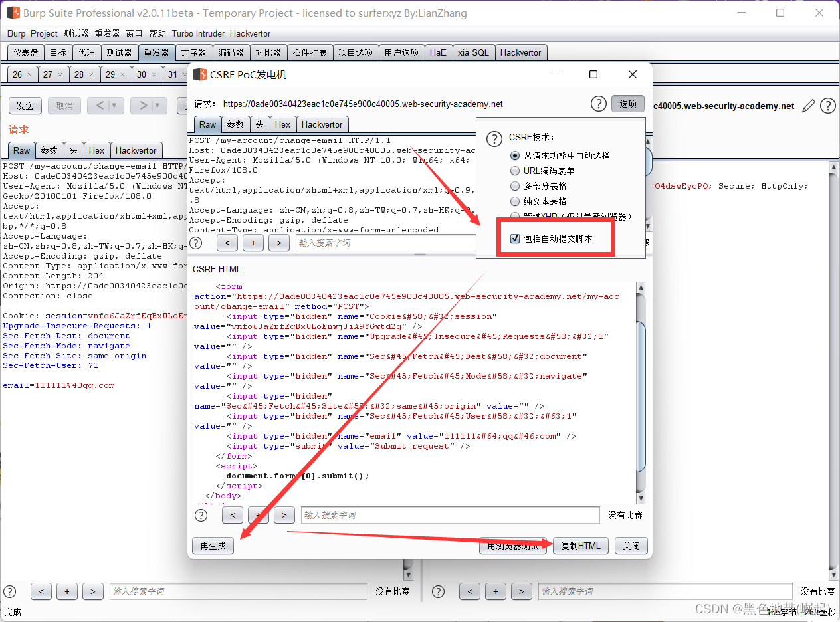Click help icon left of CSRF HTML search

pyautogui.click(x=201, y=515)
